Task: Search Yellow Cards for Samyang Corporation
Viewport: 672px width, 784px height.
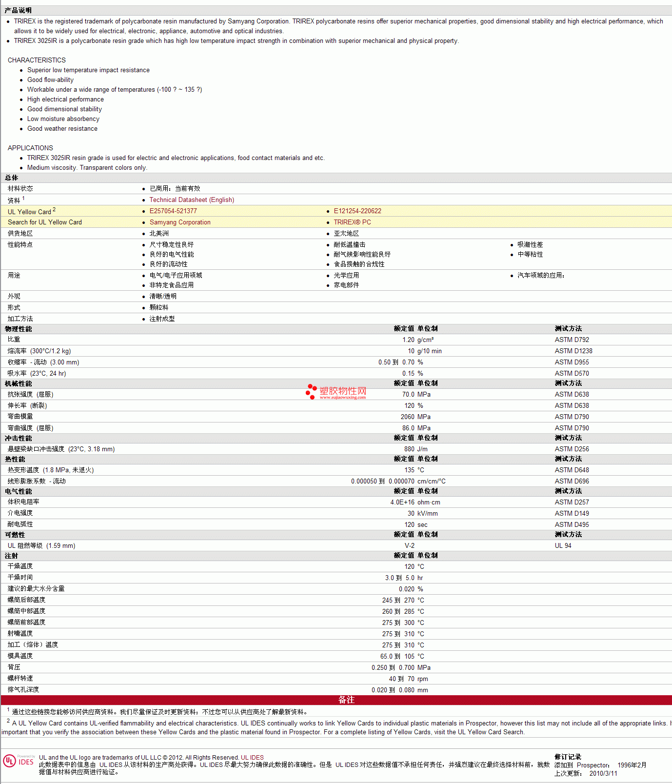Action: pyautogui.click(x=180, y=222)
